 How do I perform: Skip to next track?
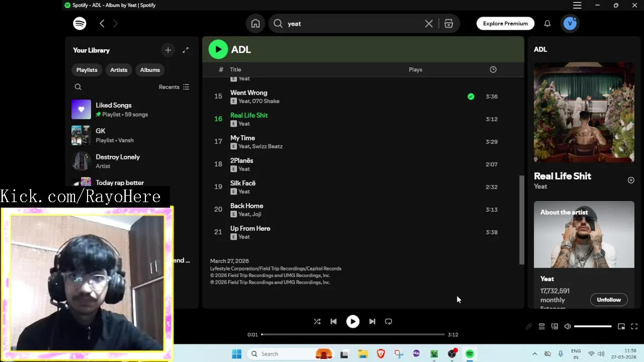point(372,321)
